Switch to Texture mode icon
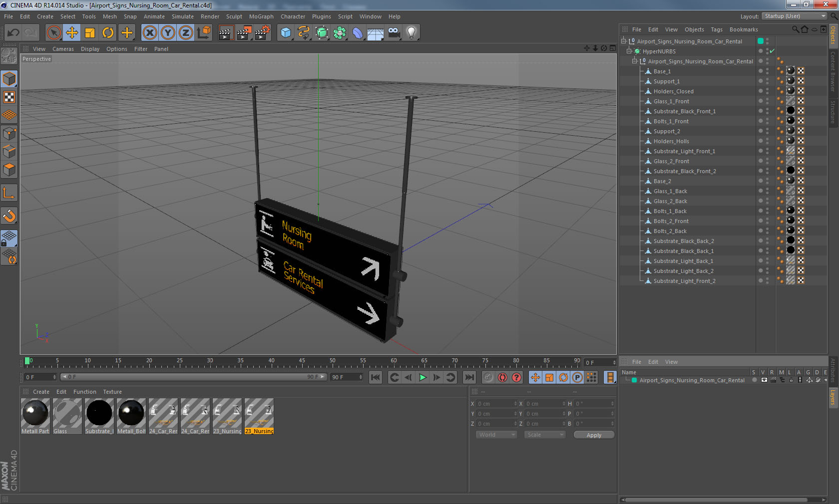 [x=9, y=97]
